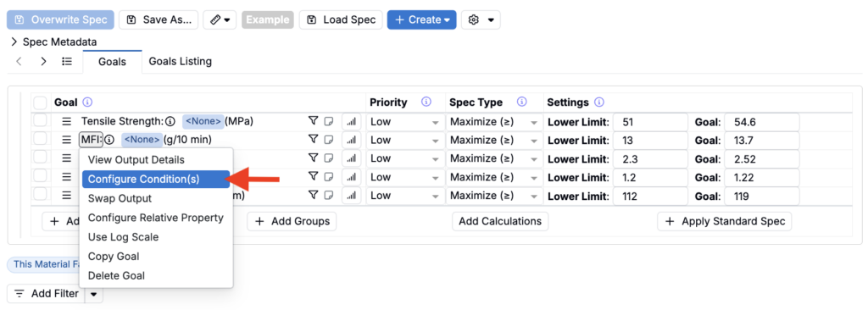Click filter icon in row with goal 1.22
This screenshot has height=310, width=868.
coord(314,176)
